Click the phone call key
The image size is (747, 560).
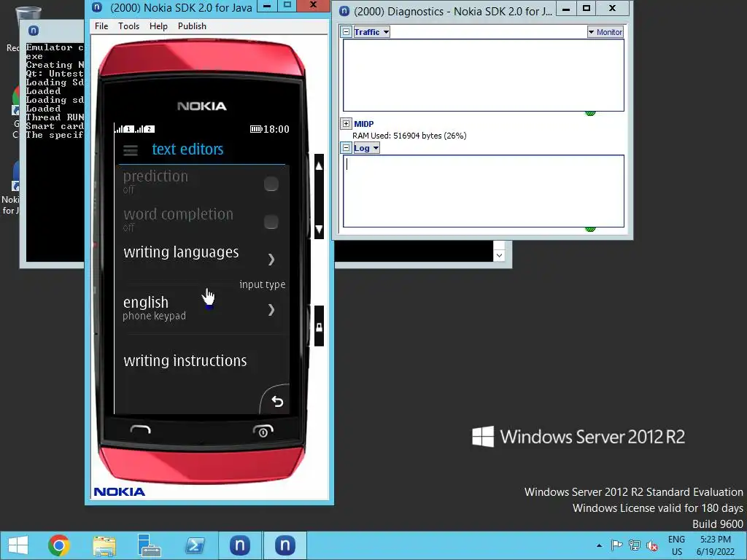pyautogui.click(x=141, y=429)
